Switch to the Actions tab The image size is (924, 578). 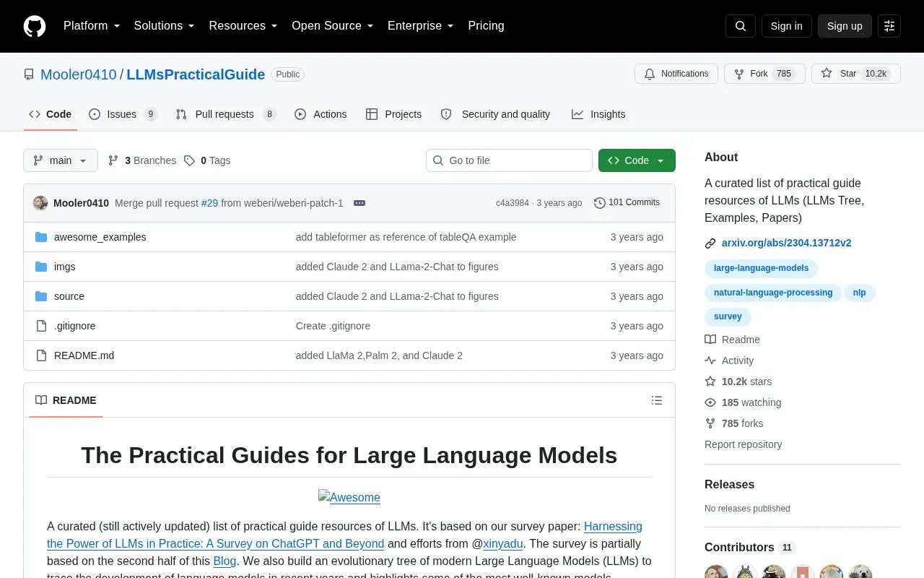[x=321, y=114]
